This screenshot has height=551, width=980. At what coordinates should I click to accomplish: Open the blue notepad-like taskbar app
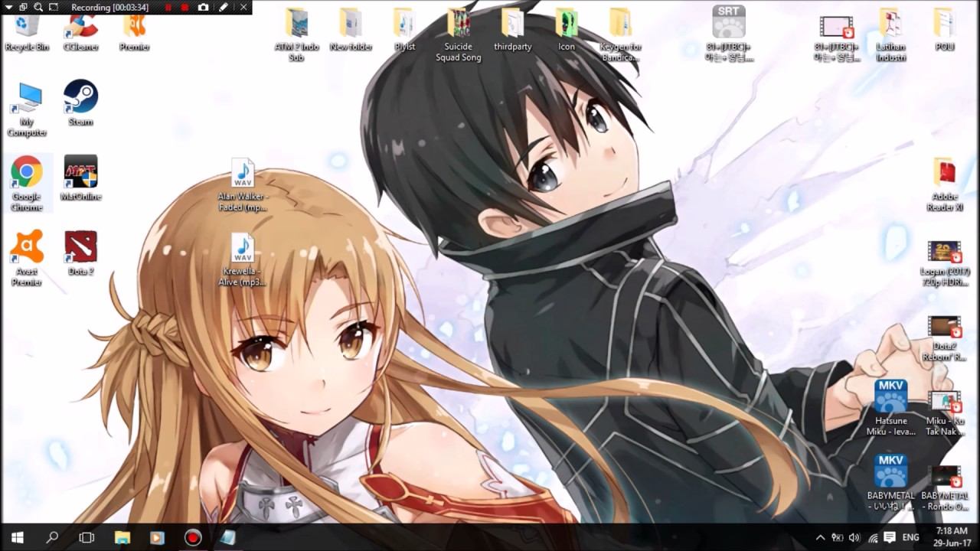point(227,537)
